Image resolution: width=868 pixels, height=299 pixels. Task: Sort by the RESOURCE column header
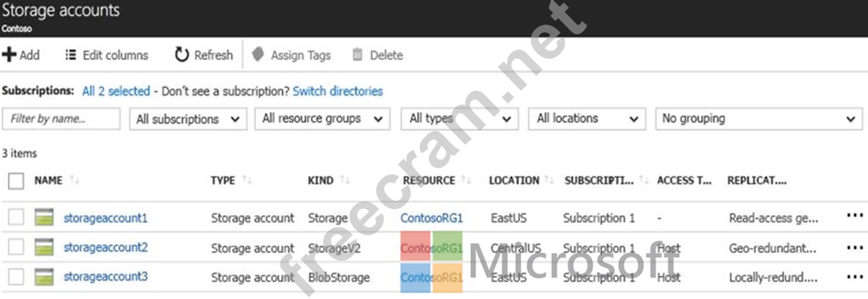click(429, 181)
